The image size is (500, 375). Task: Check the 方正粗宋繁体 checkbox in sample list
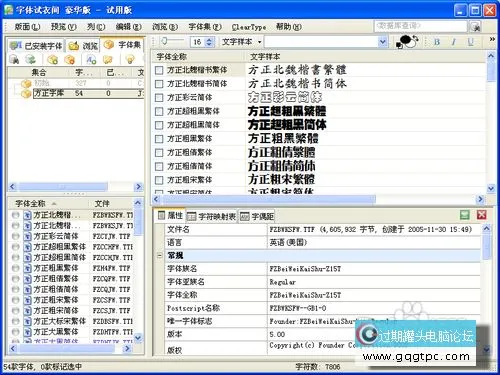[x=159, y=180]
